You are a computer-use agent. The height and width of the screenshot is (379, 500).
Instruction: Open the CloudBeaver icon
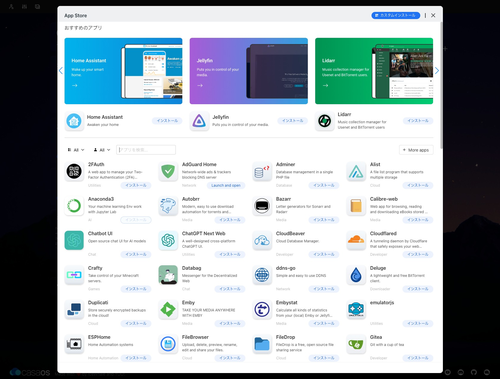[262, 240]
